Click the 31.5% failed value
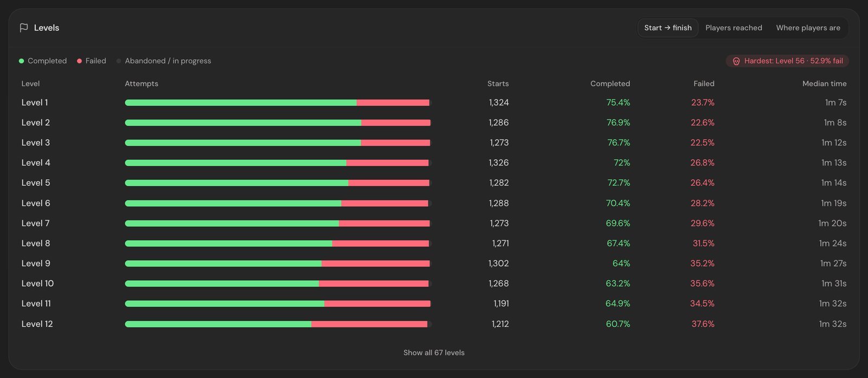868x378 pixels. [x=704, y=243]
